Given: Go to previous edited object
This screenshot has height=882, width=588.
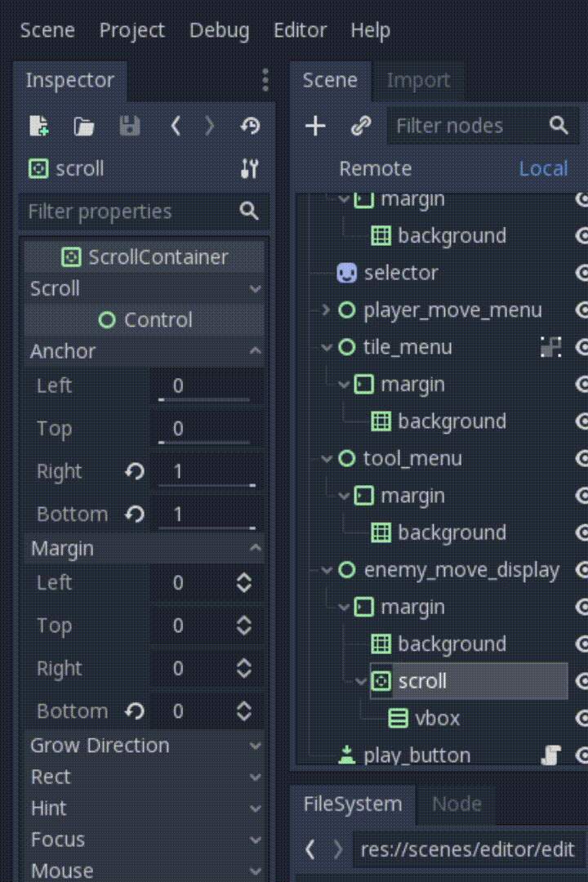Looking at the screenshot, I should point(176,126).
